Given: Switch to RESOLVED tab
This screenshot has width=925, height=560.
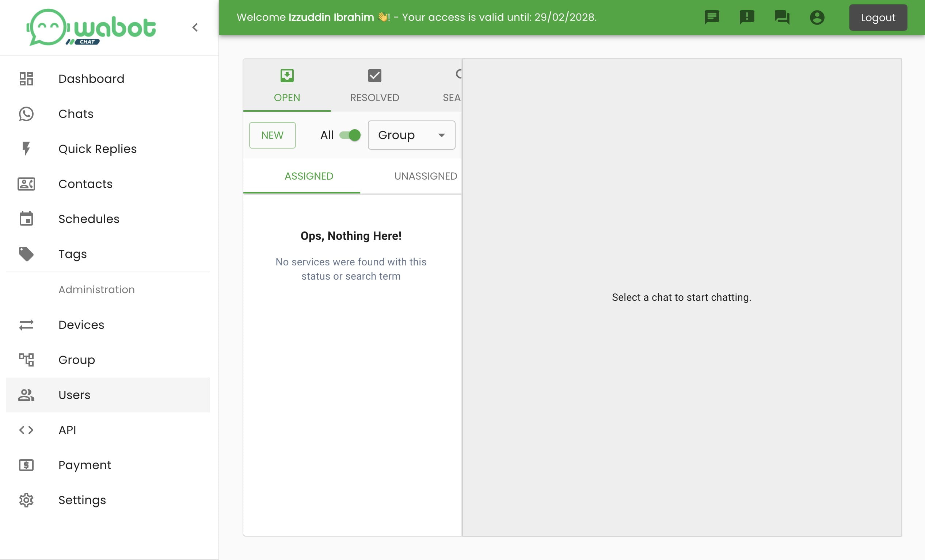Looking at the screenshot, I should click(x=374, y=84).
